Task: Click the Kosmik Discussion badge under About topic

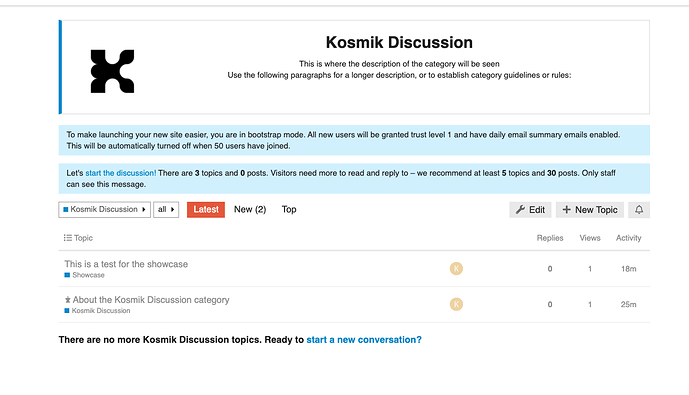Action: tap(97, 311)
